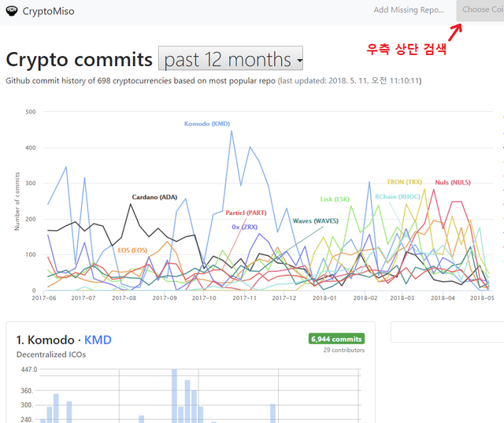
Task: Click the CryptoMiso bowl logo icon
Action: point(12,11)
